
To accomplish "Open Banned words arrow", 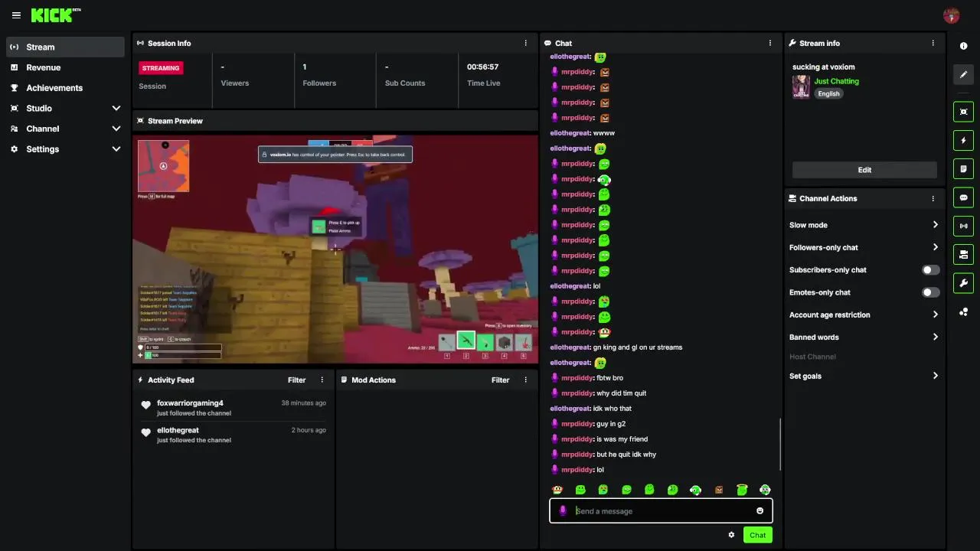I will click(x=935, y=337).
